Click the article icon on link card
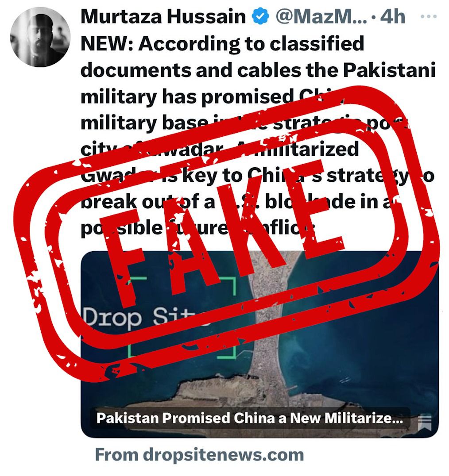 pyautogui.click(x=424, y=422)
